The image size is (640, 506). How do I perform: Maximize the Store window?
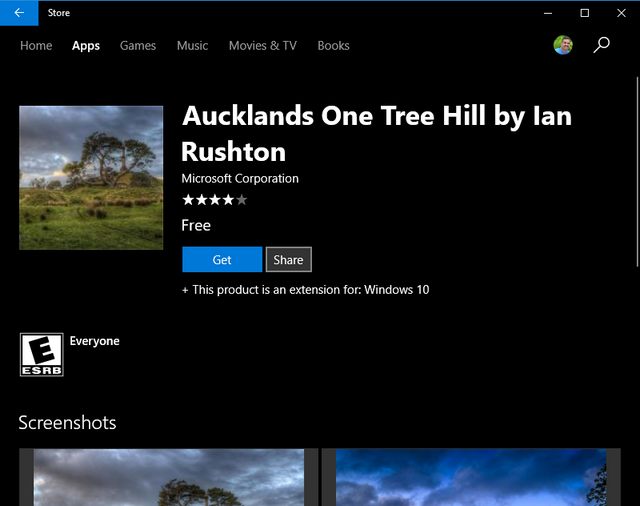click(x=584, y=13)
